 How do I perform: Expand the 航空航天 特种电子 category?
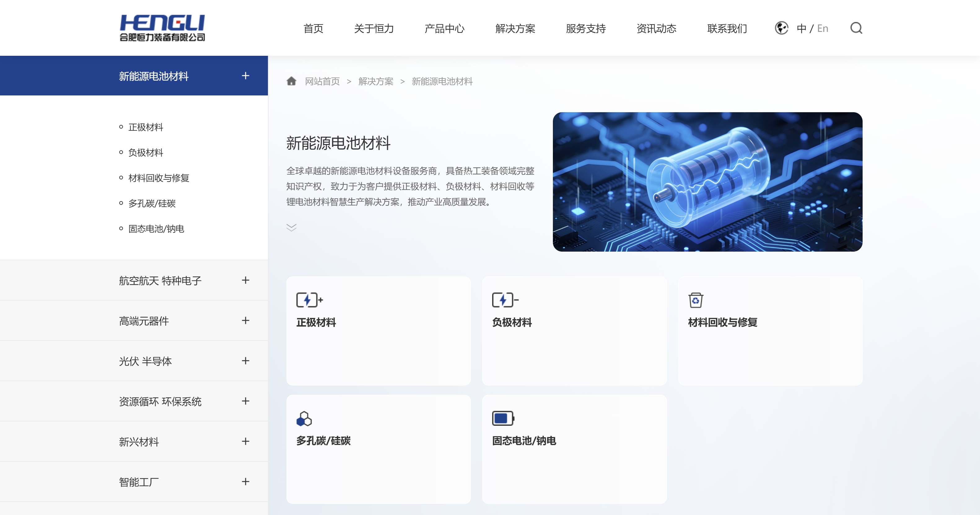point(246,280)
